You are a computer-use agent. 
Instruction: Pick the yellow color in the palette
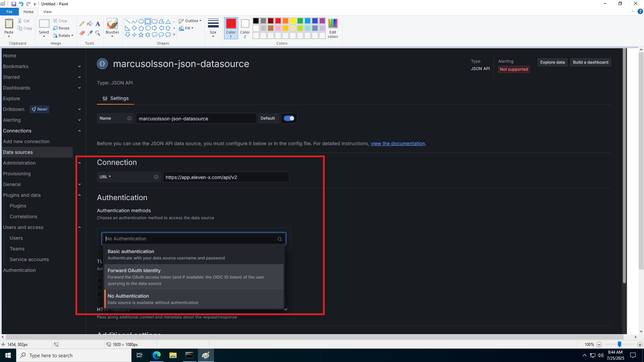pyautogui.click(x=293, y=21)
